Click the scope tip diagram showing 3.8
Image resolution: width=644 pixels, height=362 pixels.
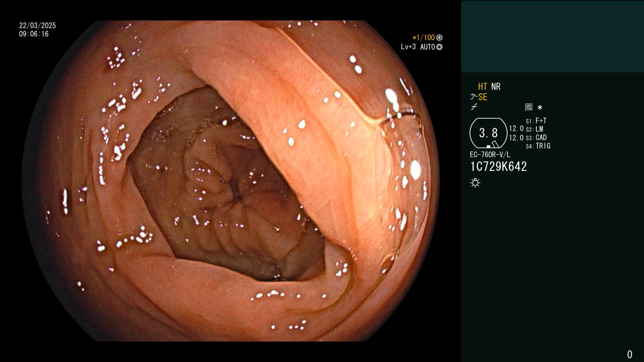pos(488,133)
